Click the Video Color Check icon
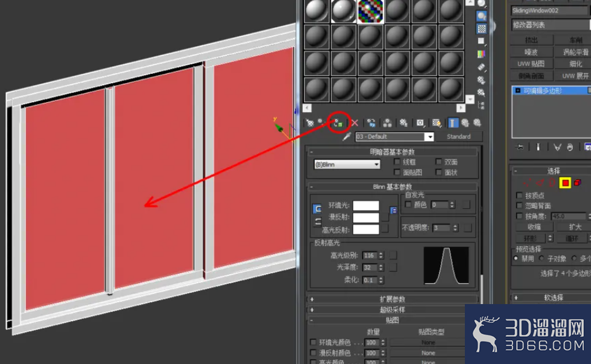This screenshot has width=591, height=364. (x=481, y=54)
